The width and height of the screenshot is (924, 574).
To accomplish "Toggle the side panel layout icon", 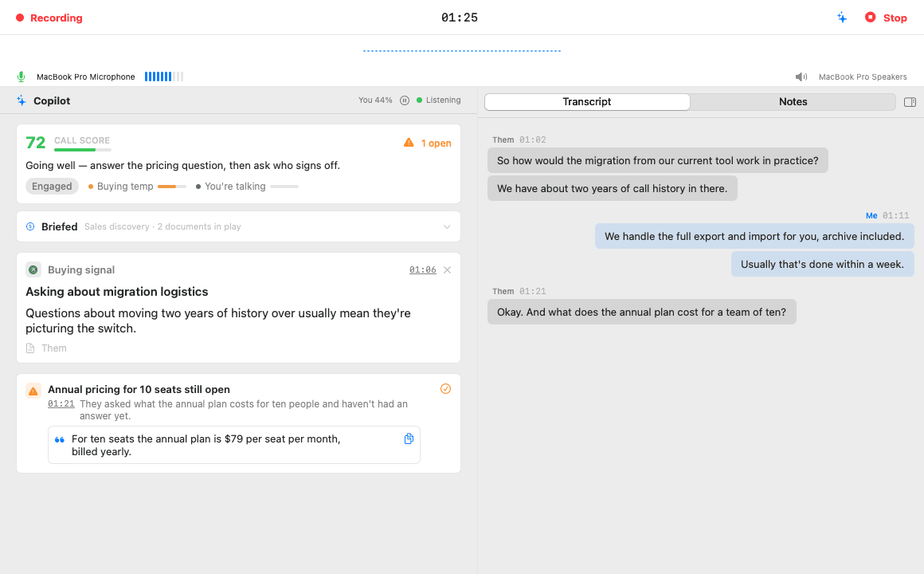I will (x=910, y=102).
